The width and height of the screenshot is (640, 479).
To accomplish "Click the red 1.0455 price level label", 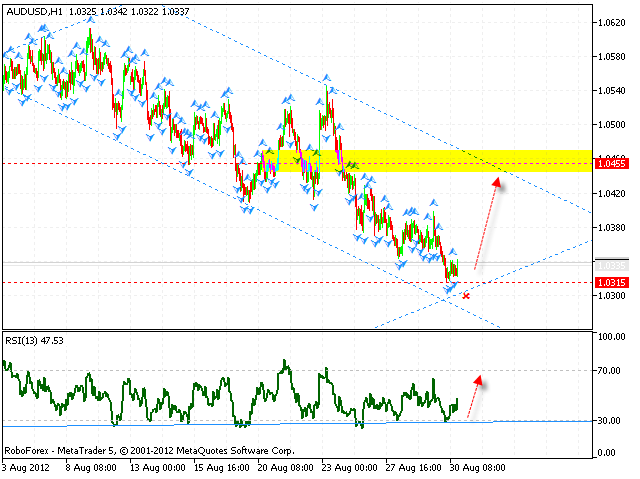I will coord(610,163).
